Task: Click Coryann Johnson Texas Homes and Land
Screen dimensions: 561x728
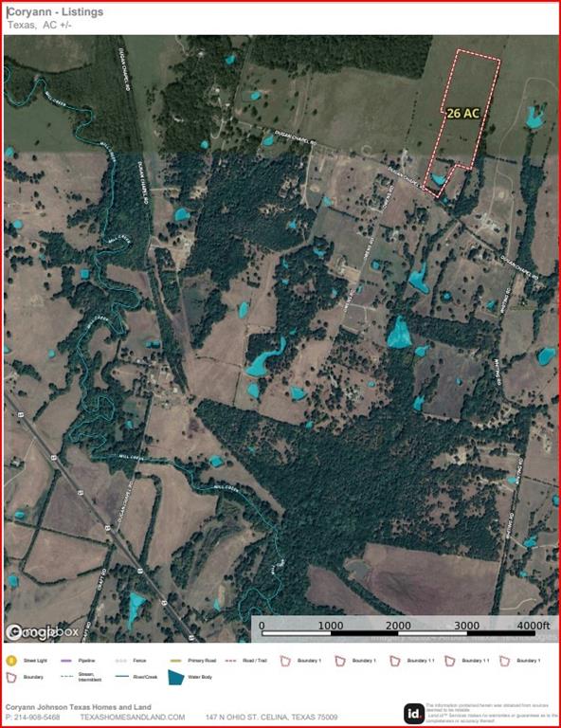Action: 79,707
